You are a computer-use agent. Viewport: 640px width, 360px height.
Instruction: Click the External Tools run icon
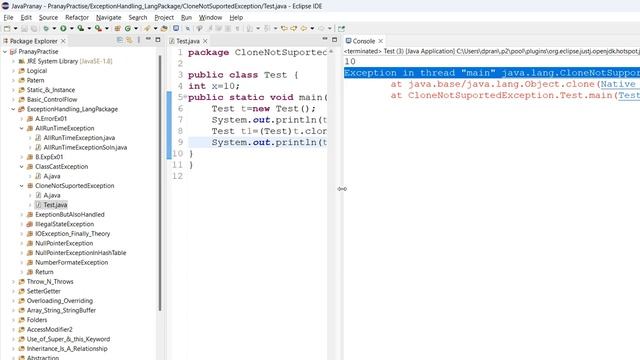98,29
